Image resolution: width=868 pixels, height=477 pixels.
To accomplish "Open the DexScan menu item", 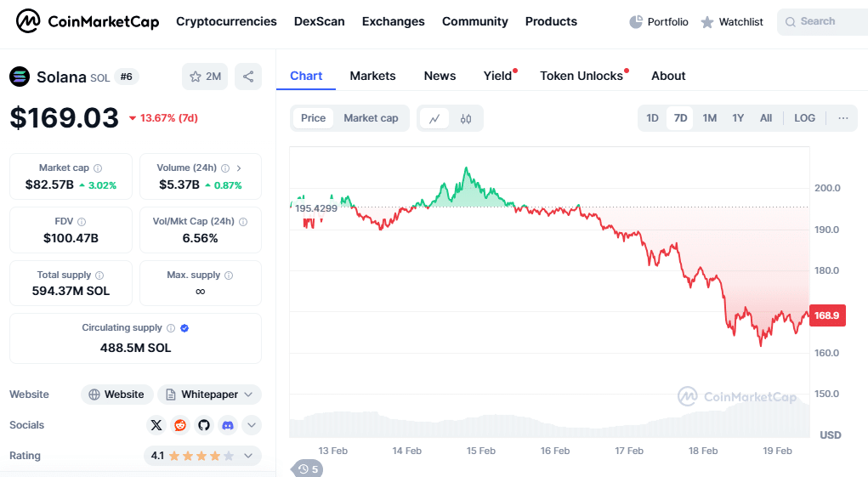I will pos(320,21).
